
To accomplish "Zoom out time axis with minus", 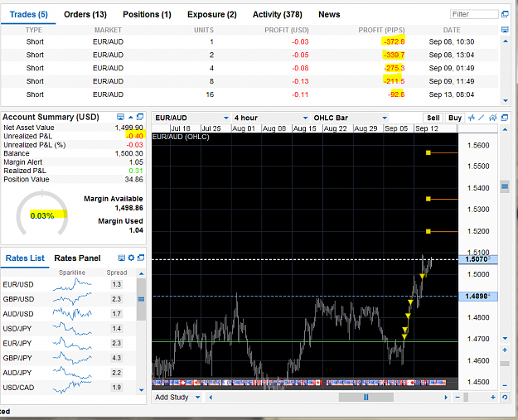I will (x=457, y=397).
